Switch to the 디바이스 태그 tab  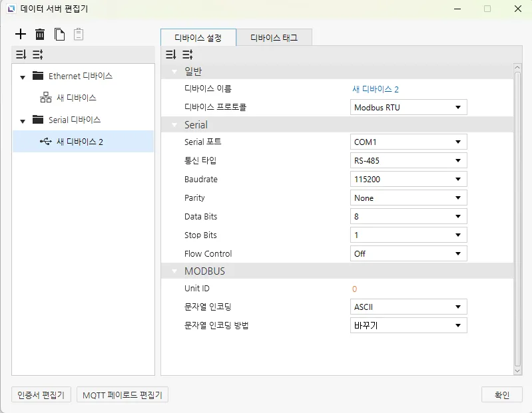pyautogui.click(x=274, y=38)
